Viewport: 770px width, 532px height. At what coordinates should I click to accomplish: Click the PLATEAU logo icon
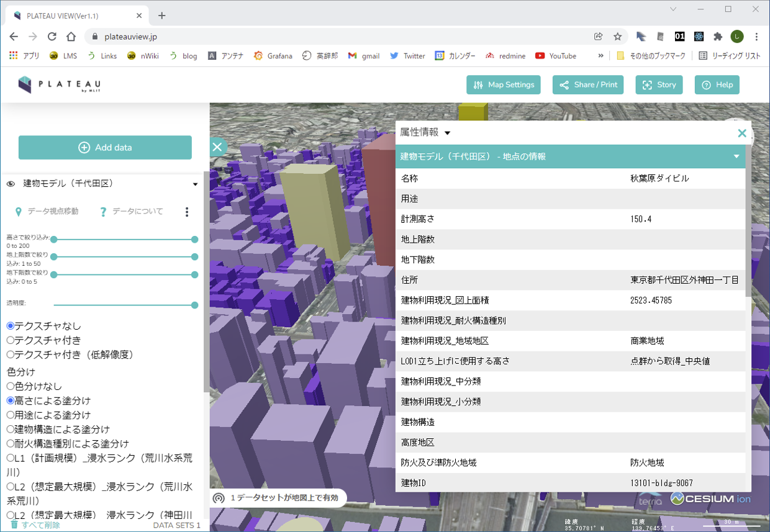(25, 84)
